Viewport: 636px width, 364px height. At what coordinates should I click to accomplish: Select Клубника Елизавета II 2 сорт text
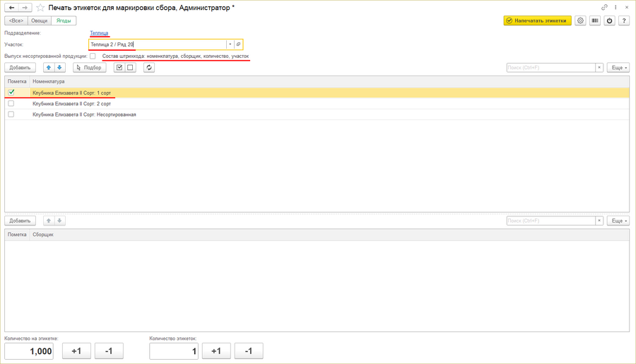click(x=72, y=104)
